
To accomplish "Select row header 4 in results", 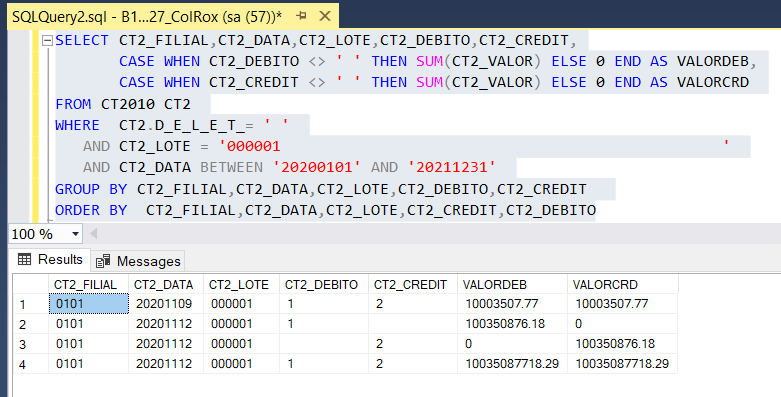I will [x=30, y=364].
